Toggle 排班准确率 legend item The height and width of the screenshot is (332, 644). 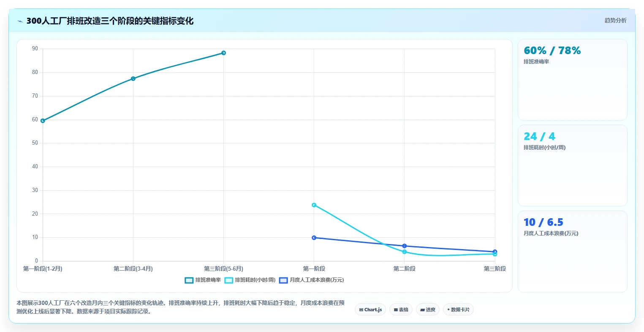pyautogui.click(x=203, y=280)
